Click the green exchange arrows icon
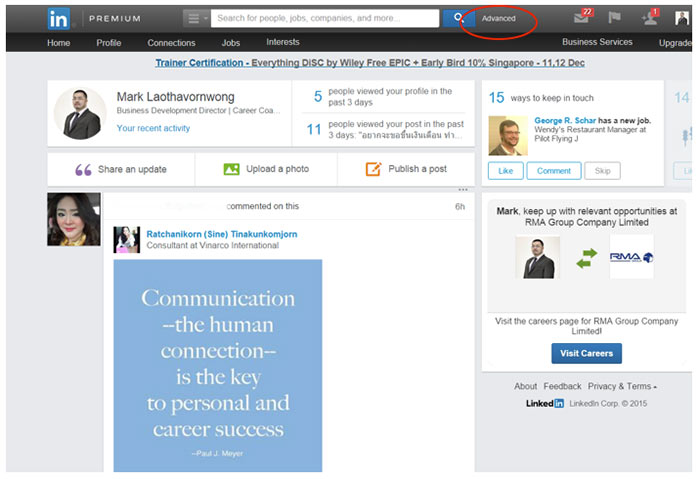 tap(587, 258)
